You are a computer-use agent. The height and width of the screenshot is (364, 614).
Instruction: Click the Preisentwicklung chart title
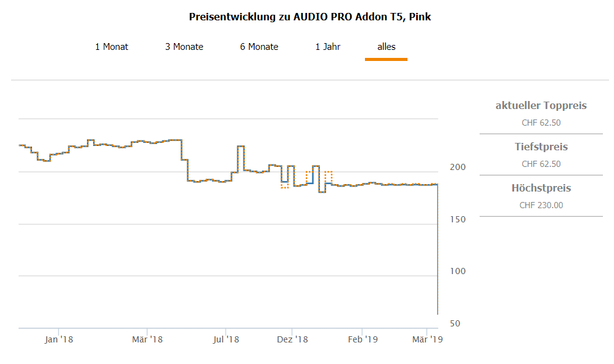coord(309,17)
